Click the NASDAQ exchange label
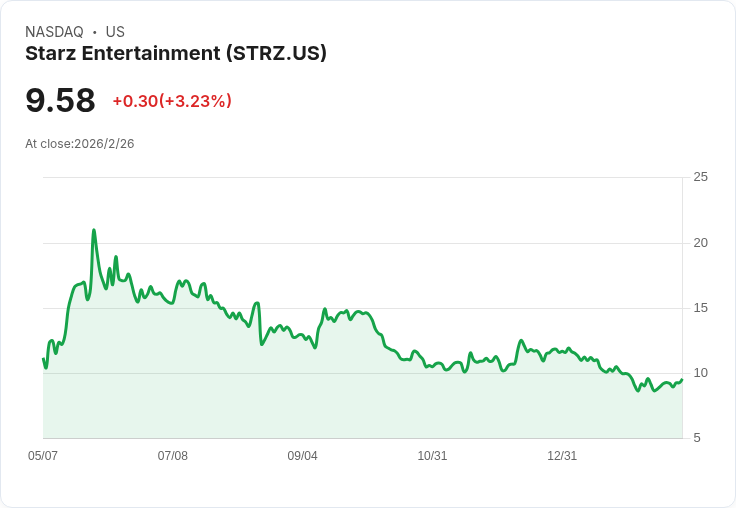This screenshot has height=508, width=736. 54,32
